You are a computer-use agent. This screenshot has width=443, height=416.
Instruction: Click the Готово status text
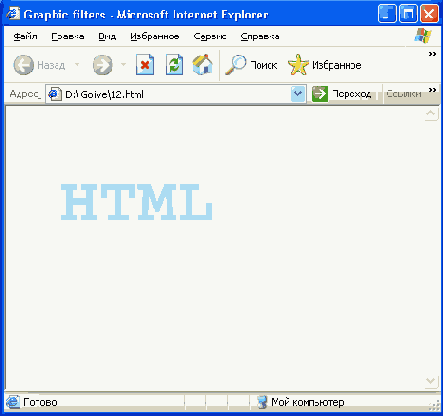point(40,402)
